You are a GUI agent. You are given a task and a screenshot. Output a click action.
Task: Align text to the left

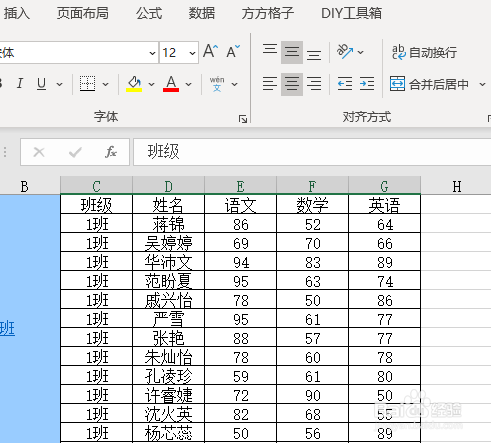point(270,84)
